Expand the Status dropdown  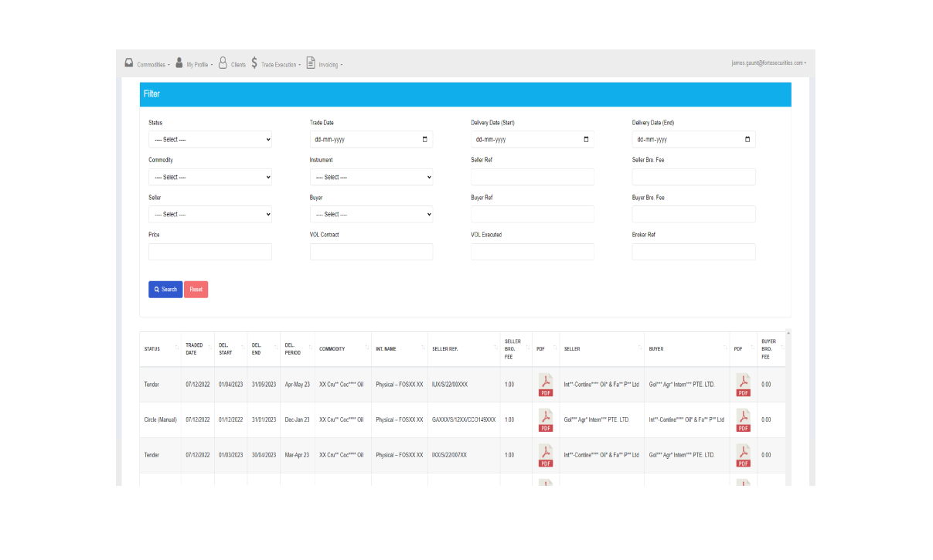pyautogui.click(x=209, y=140)
